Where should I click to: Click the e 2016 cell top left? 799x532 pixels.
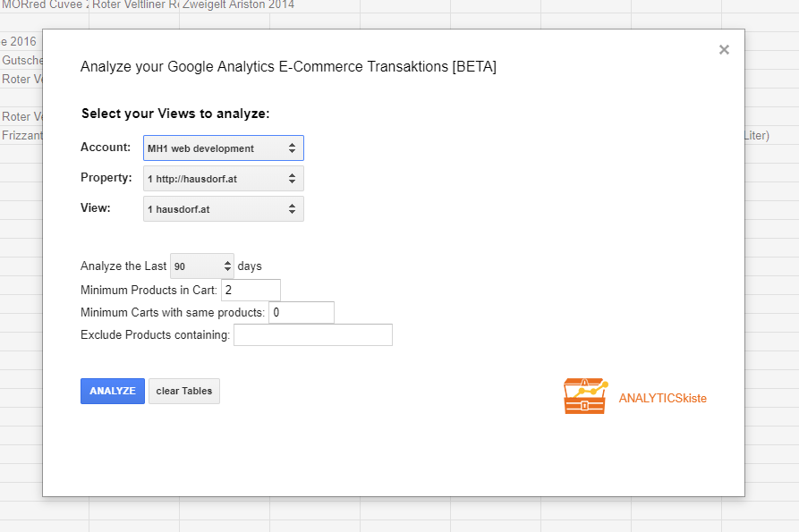[19, 41]
